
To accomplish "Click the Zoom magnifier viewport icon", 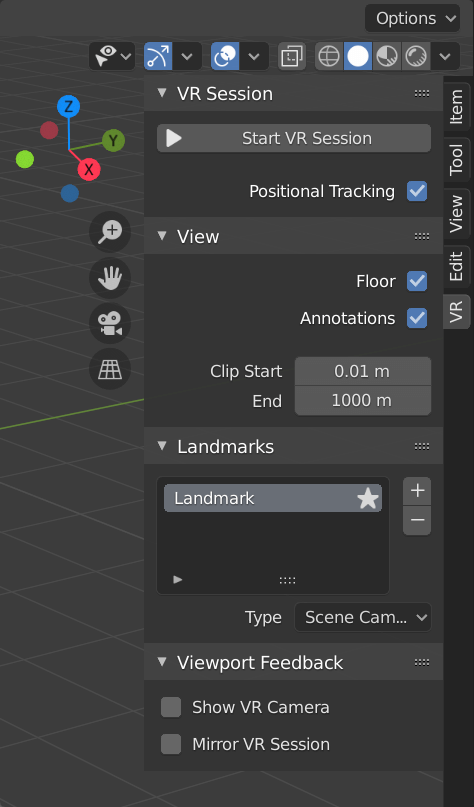I will pos(110,232).
